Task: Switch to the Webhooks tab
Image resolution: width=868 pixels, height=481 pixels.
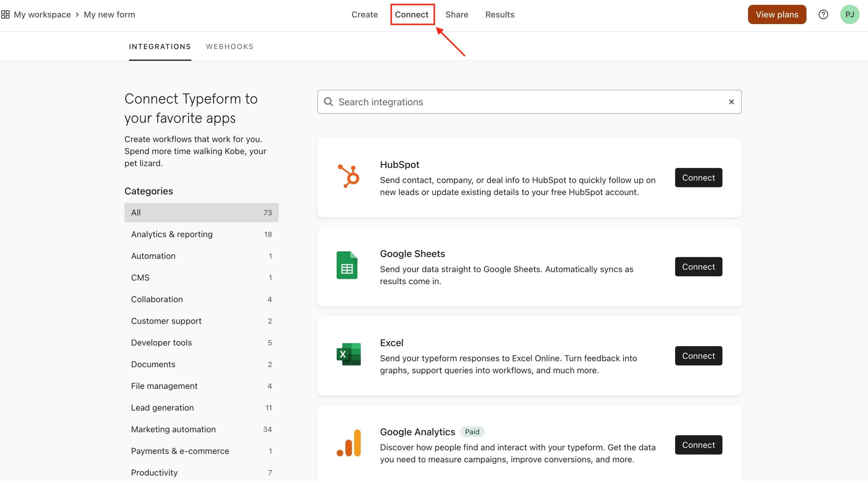Action: (x=230, y=46)
